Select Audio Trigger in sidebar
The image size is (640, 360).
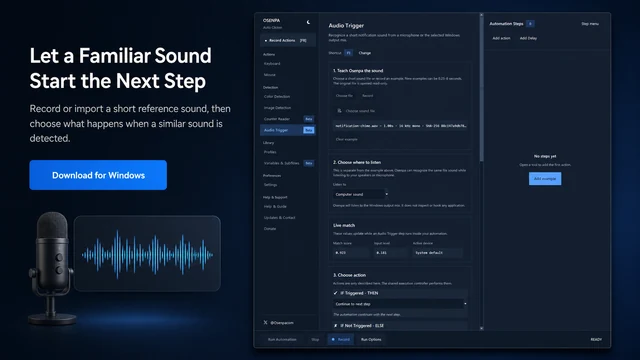click(x=288, y=130)
